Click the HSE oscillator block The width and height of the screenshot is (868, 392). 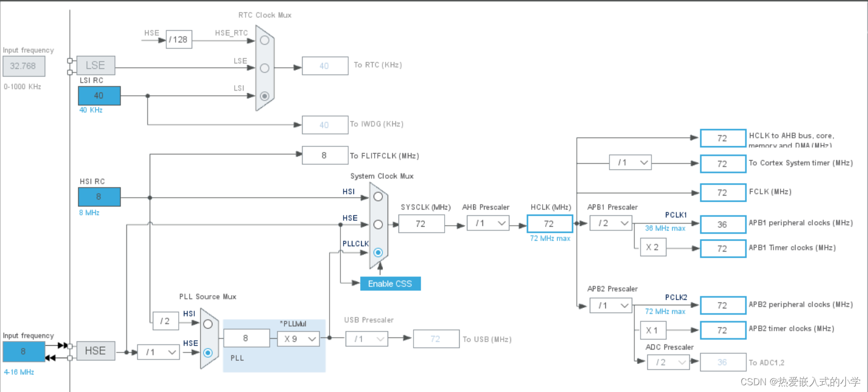click(96, 351)
